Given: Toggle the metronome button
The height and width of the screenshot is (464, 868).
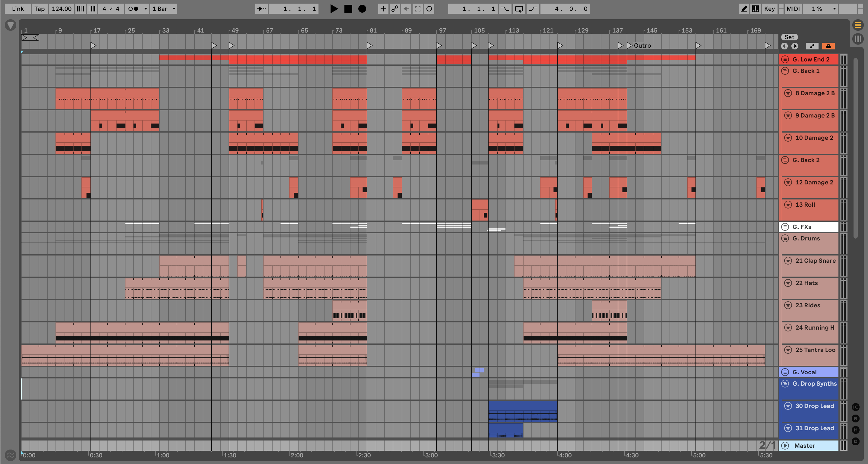Looking at the screenshot, I should 133,9.
